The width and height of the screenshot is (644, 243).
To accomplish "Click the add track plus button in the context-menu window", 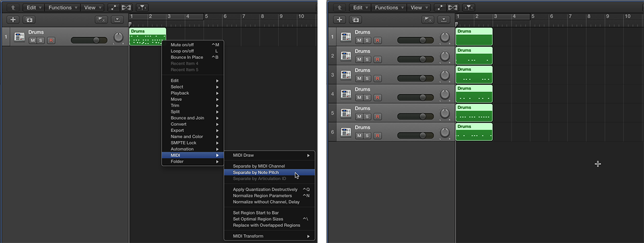I will (x=13, y=19).
